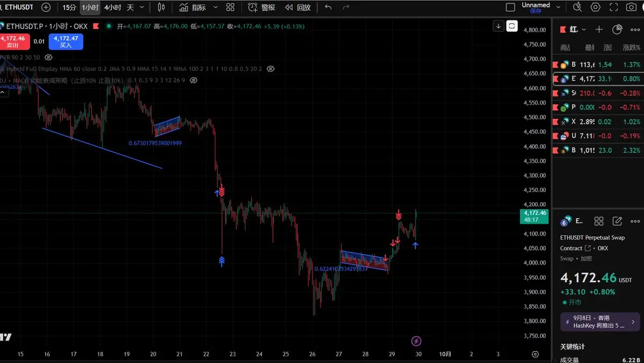
Task: Click the blue 买入 buy button
Action: point(66,41)
